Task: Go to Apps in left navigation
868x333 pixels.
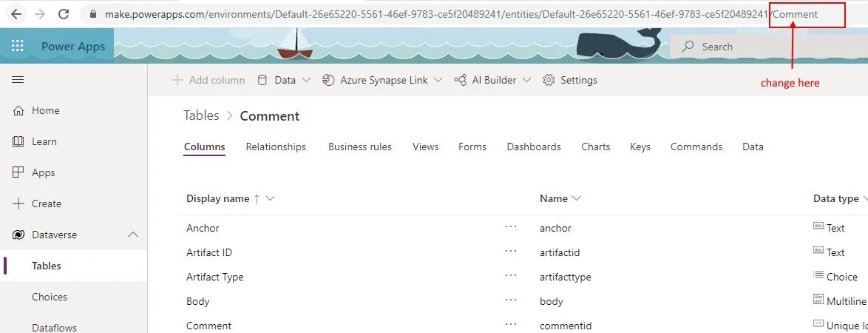Action: pyautogui.click(x=43, y=172)
